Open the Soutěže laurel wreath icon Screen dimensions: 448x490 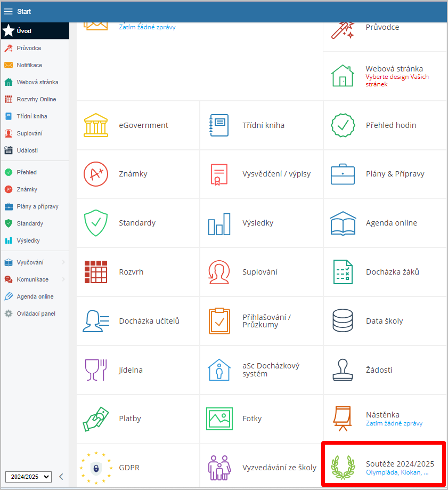tap(343, 468)
